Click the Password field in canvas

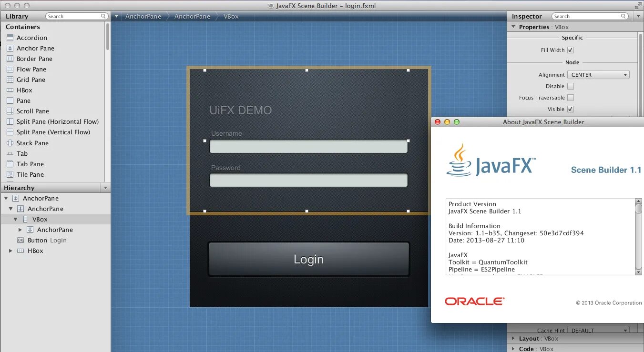pyautogui.click(x=308, y=180)
